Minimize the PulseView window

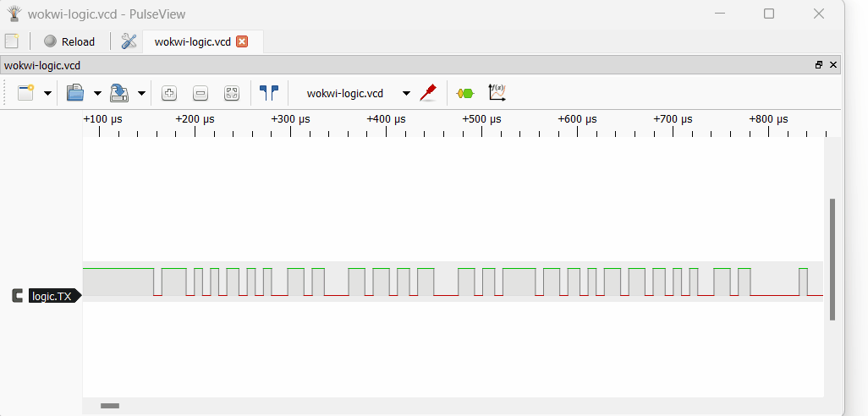(x=719, y=14)
